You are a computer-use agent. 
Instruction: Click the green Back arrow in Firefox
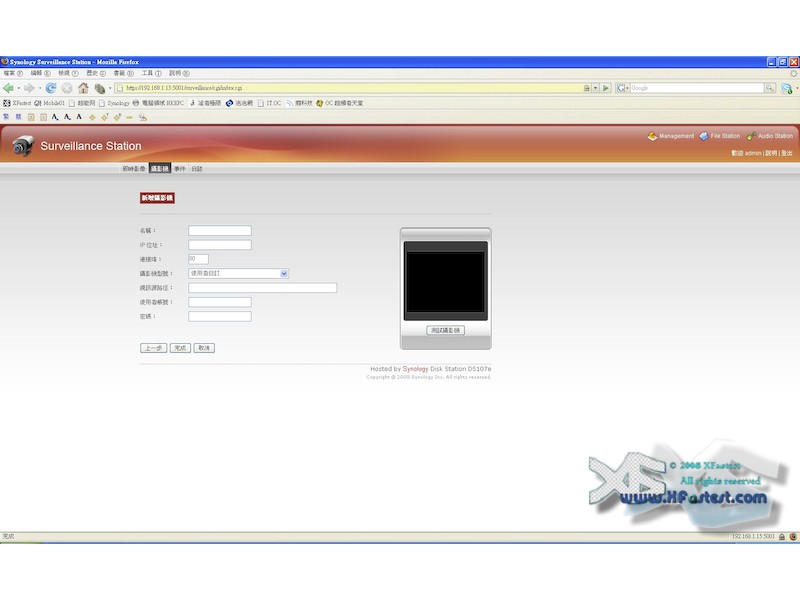(x=8, y=88)
